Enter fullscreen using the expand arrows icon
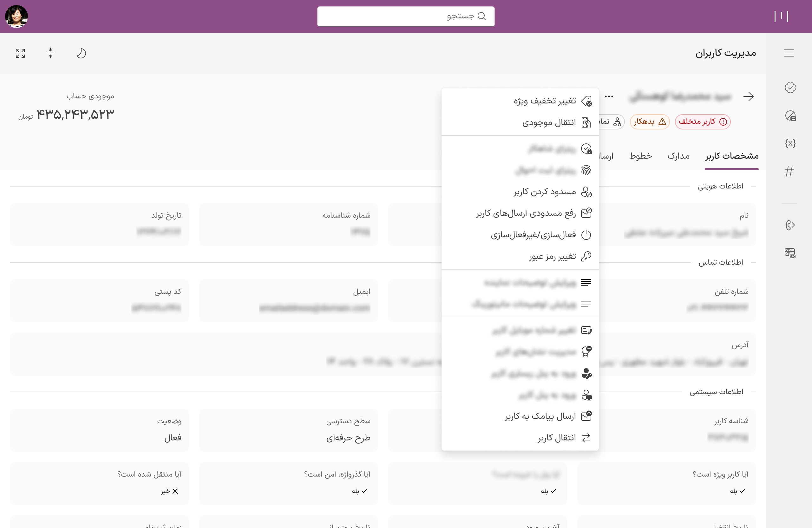The image size is (812, 528). pos(20,53)
